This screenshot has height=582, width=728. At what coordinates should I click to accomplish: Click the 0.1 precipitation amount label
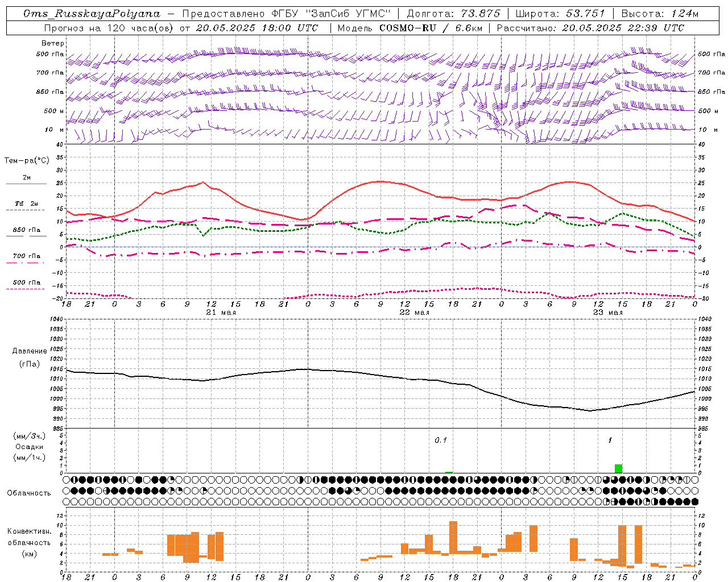[441, 440]
